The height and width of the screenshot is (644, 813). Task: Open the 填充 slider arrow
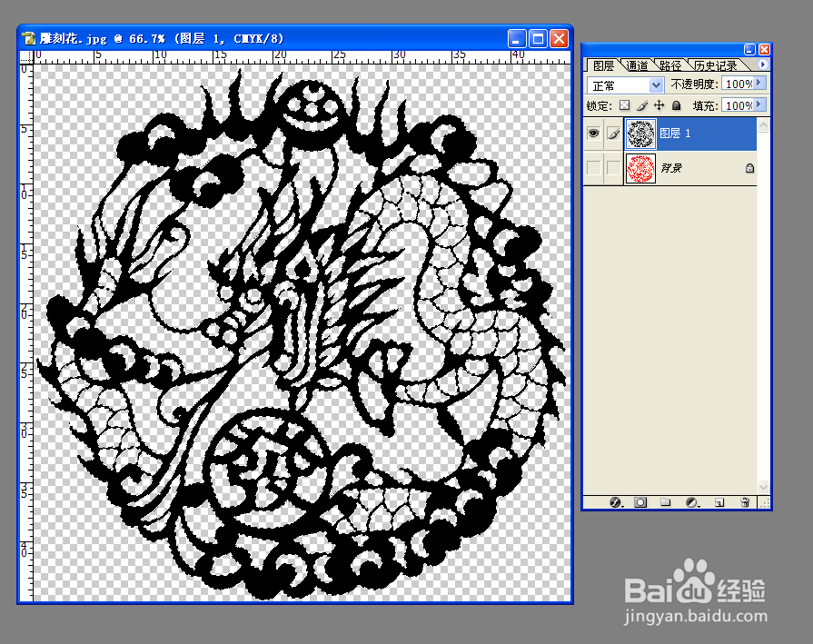point(759,104)
